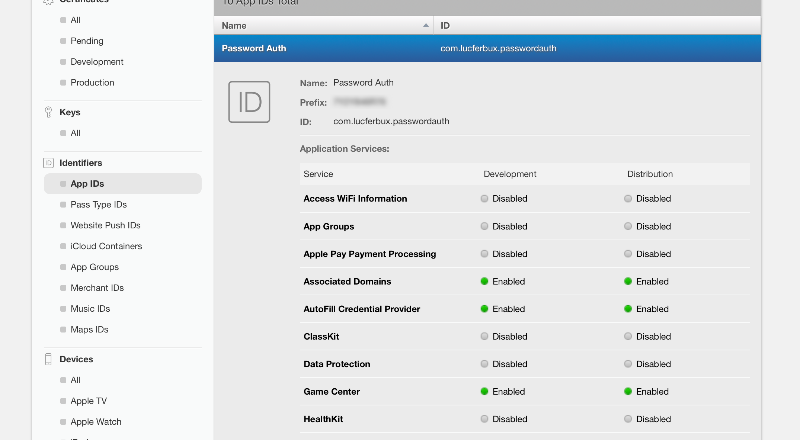Image resolution: width=800 pixels, height=440 pixels.
Task: Click the ID value in details panel
Action: (391, 121)
